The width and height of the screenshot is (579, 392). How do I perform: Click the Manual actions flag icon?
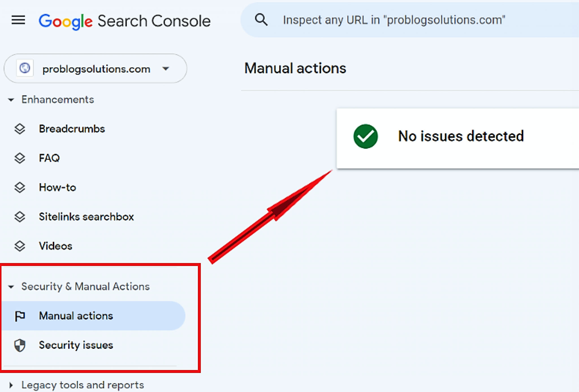tap(20, 316)
